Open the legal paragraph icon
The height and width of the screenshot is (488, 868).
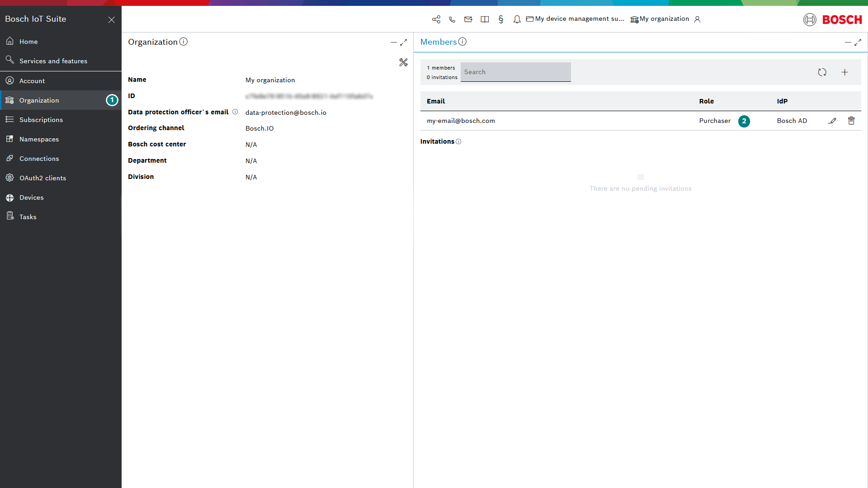501,19
